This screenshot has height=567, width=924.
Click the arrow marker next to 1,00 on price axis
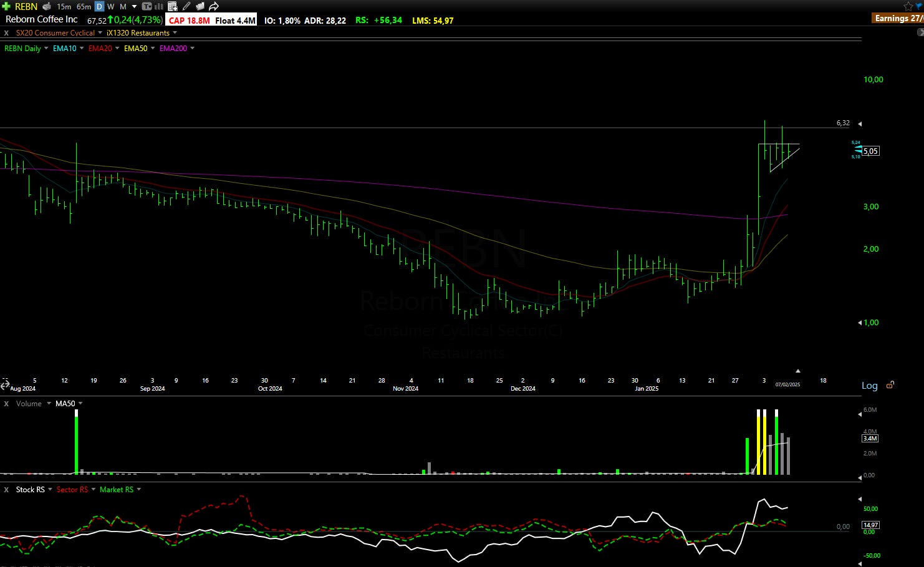860,322
